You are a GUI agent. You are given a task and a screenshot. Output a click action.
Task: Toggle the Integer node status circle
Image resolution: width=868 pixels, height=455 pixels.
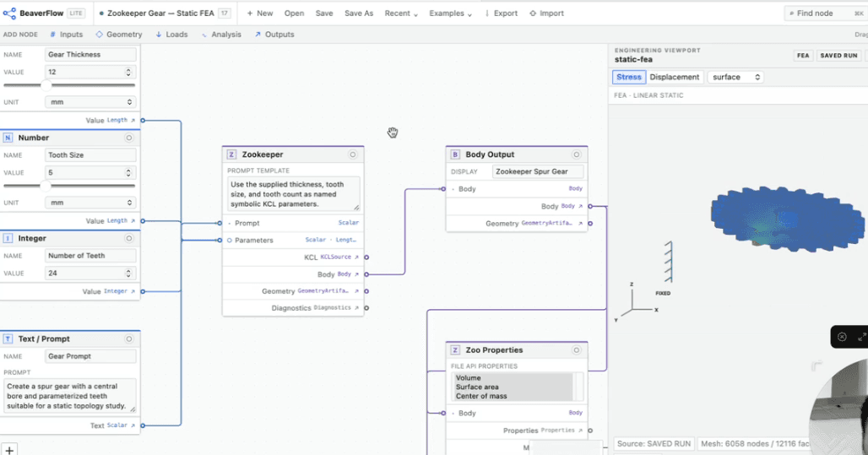[x=129, y=239]
